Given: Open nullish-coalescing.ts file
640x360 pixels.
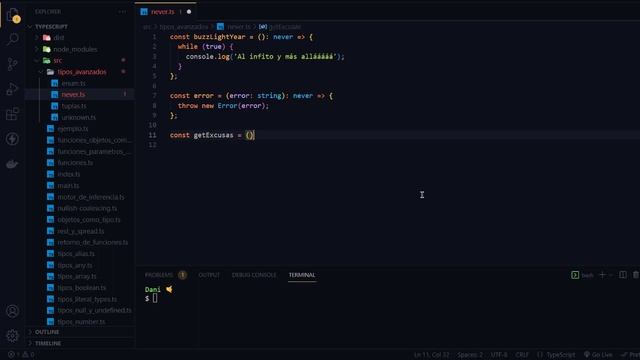Looking at the screenshot, I should 87,208.
